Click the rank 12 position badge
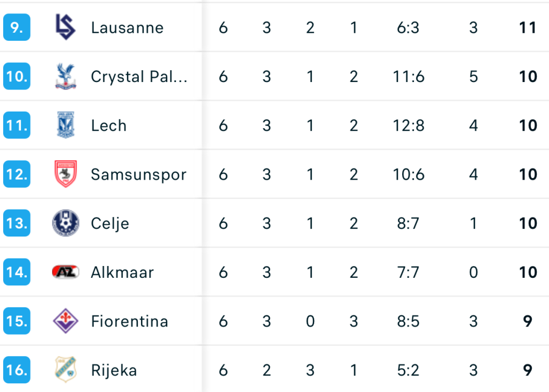 [x=17, y=174]
